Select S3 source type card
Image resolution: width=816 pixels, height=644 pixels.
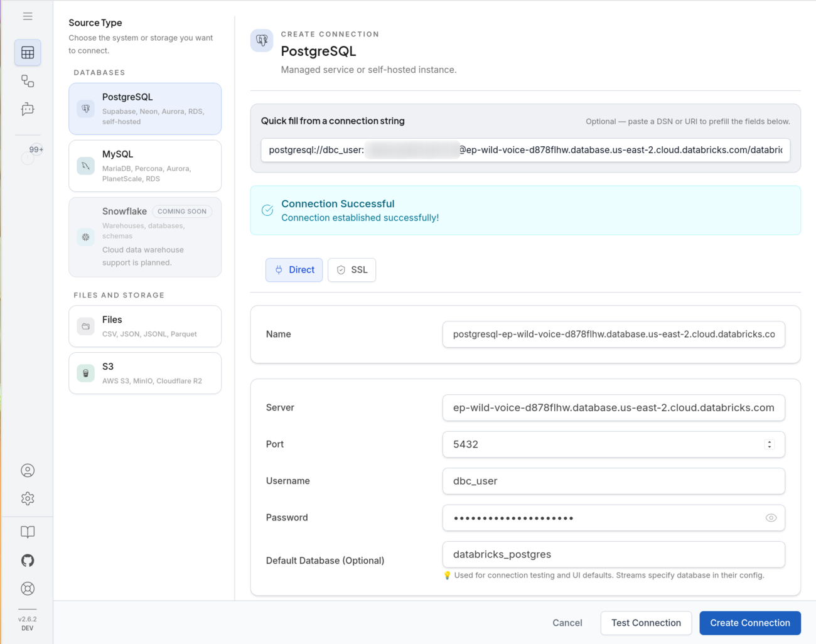point(145,373)
